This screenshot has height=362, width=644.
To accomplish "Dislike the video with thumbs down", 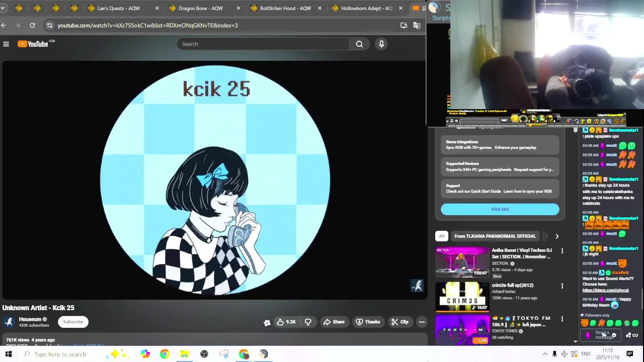I will click(x=308, y=322).
